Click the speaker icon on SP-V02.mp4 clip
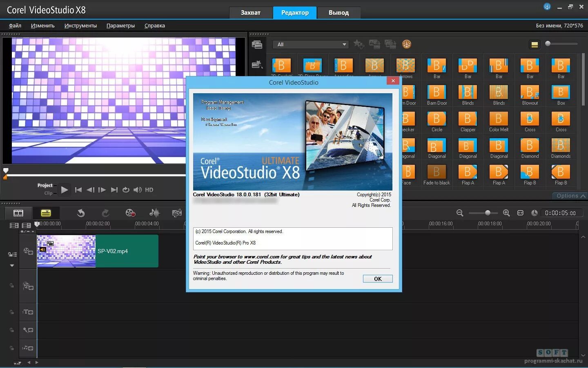 (42, 249)
